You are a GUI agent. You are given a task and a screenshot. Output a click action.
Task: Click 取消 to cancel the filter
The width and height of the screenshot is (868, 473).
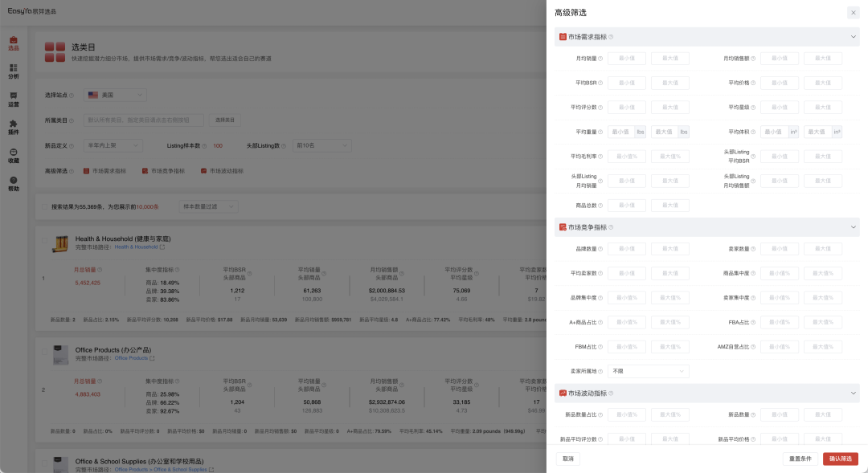click(568, 459)
